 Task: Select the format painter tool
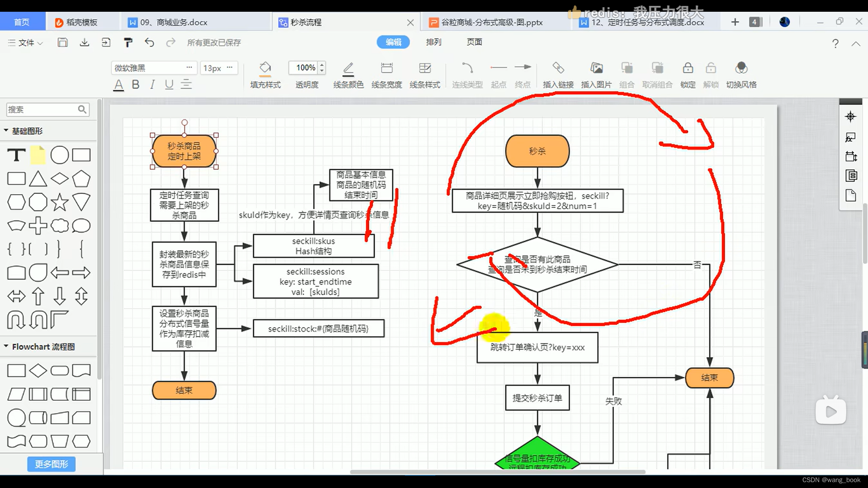(x=128, y=42)
